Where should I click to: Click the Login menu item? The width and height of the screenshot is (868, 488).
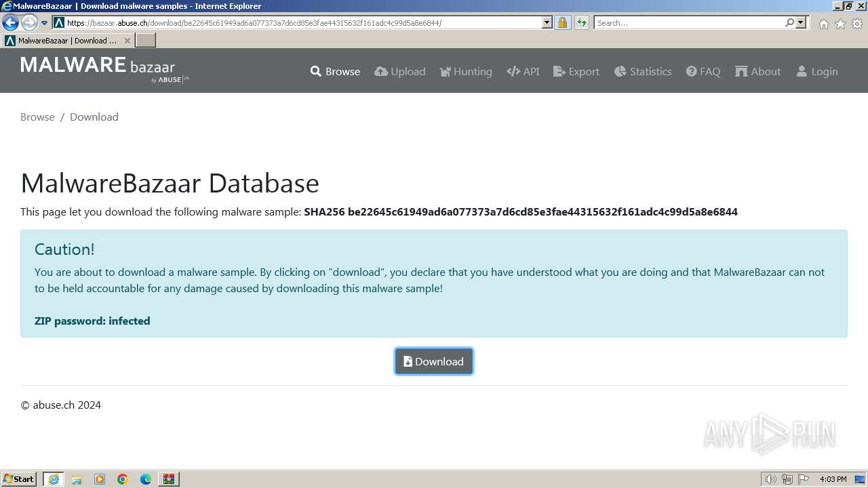point(817,71)
